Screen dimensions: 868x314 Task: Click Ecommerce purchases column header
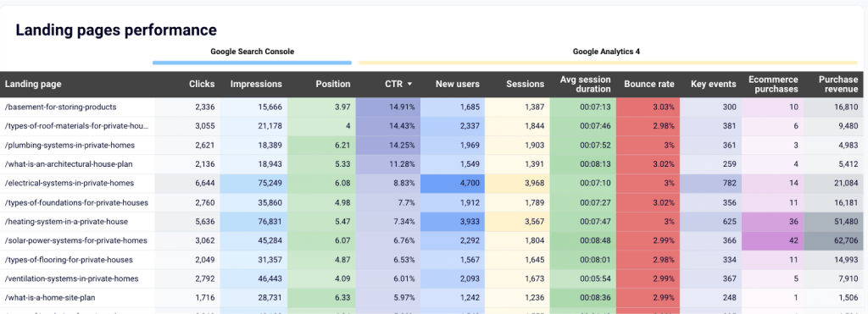(773, 85)
